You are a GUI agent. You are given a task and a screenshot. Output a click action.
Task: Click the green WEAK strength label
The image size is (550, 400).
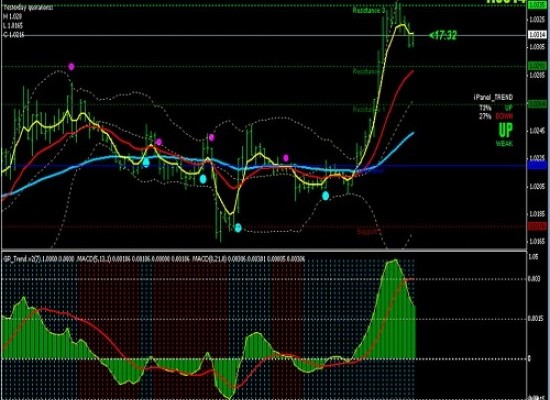504,143
